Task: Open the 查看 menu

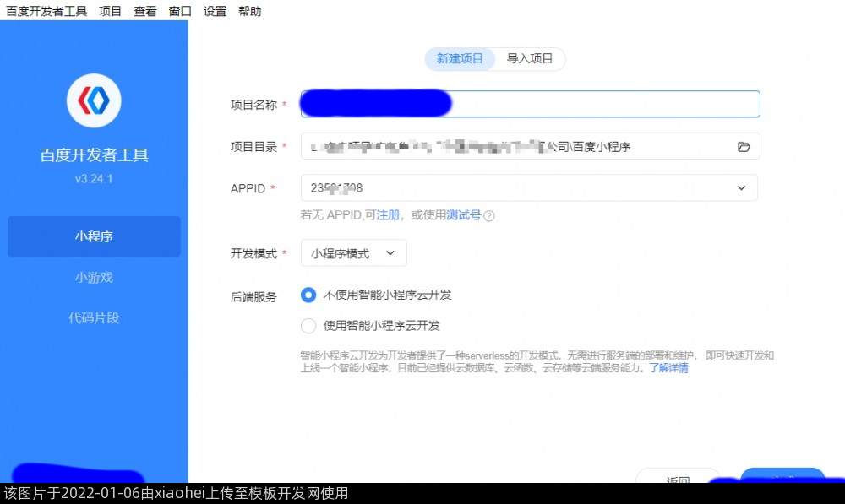Action: pos(145,12)
